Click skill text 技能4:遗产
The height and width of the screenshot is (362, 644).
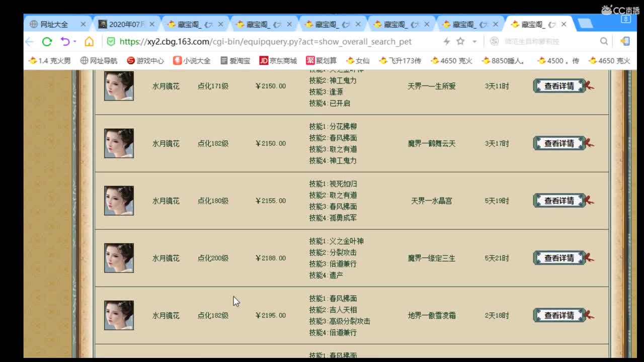tap(326, 275)
